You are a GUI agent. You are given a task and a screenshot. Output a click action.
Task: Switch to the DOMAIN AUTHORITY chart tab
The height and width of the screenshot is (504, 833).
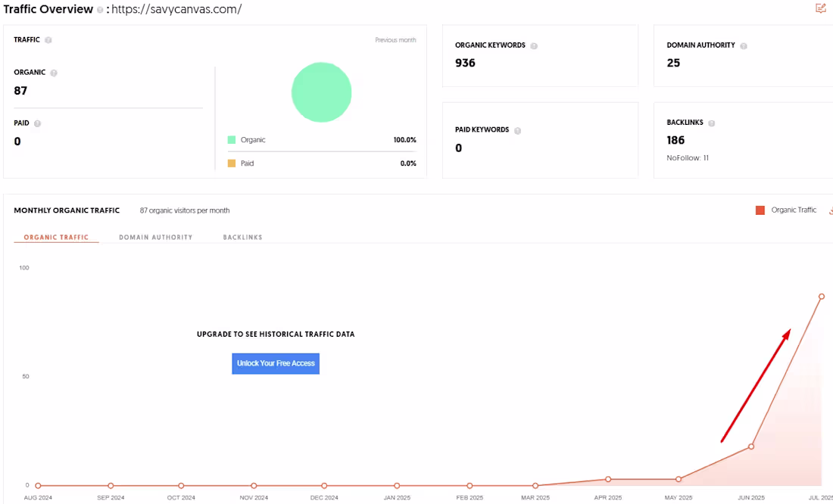[x=156, y=238]
